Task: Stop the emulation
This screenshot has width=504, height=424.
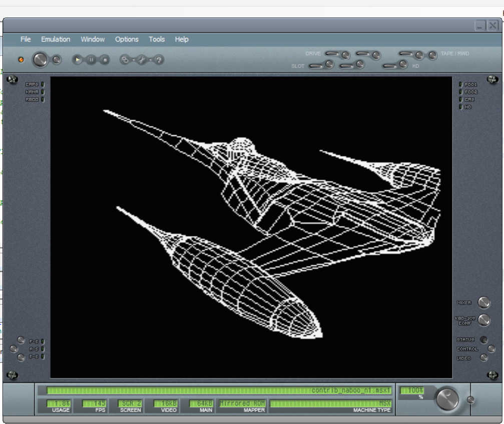Action: pos(104,60)
